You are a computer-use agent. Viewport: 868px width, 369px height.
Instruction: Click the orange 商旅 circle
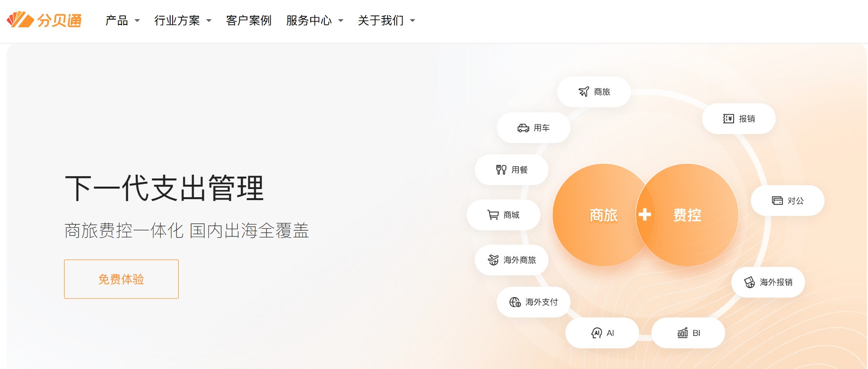597,215
